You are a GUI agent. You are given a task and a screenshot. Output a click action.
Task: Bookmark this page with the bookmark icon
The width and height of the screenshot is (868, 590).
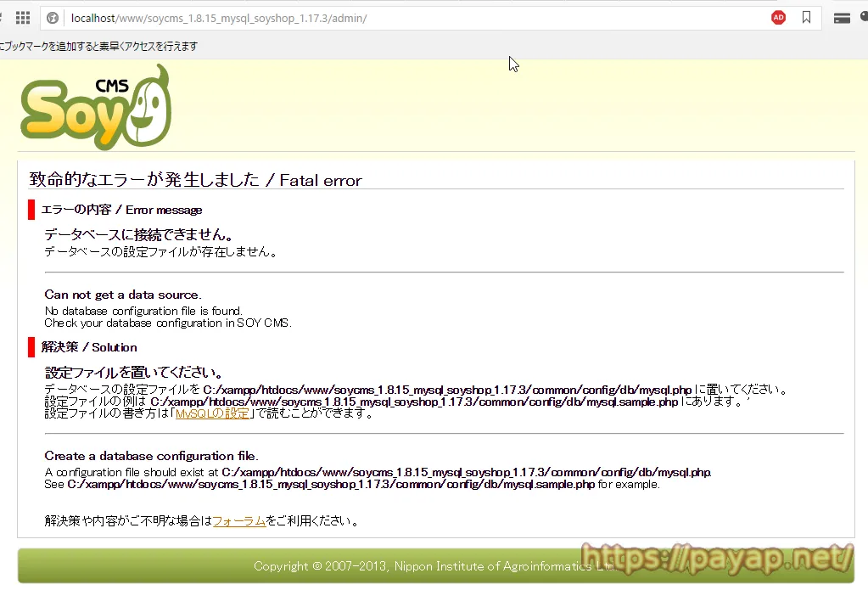pyautogui.click(x=806, y=18)
